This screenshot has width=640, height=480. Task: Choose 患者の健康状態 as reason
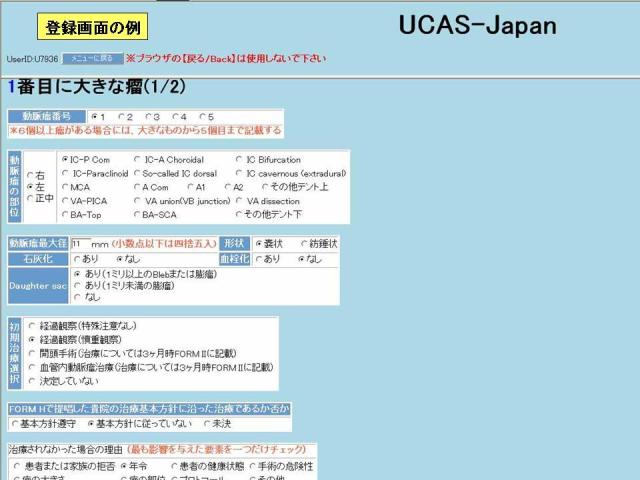172,466
